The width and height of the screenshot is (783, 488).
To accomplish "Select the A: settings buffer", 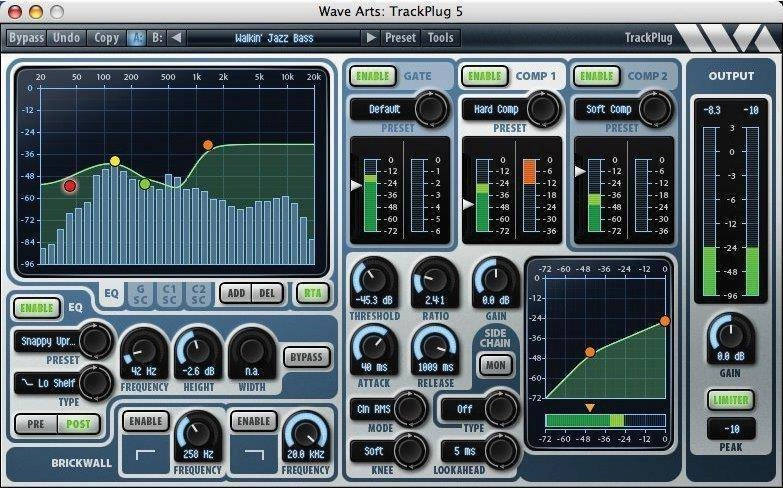I will (x=136, y=38).
